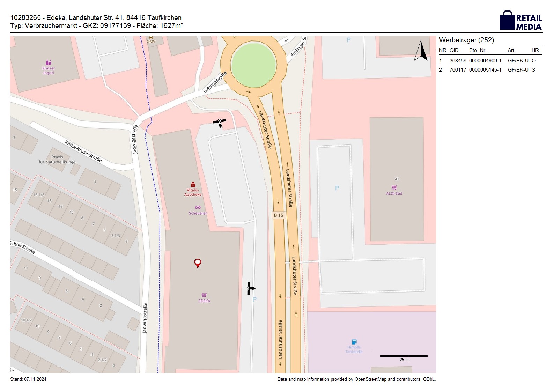The image size is (554, 392).
Task: Click advertising marker number 1
Action: (x=250, y=288)
